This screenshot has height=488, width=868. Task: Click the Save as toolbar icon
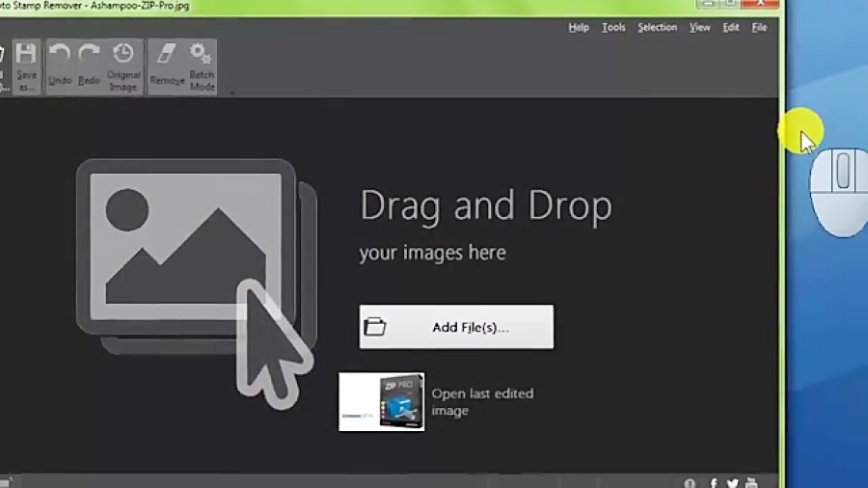tap(26, 67)
